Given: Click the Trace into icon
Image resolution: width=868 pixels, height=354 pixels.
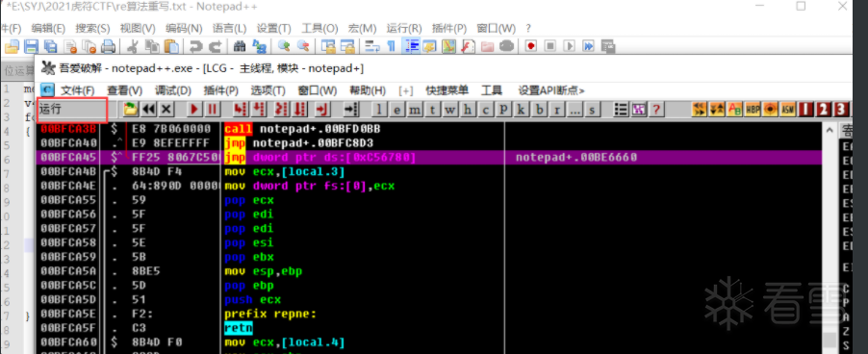Looking at the screenshot, I should coord(281,110).
